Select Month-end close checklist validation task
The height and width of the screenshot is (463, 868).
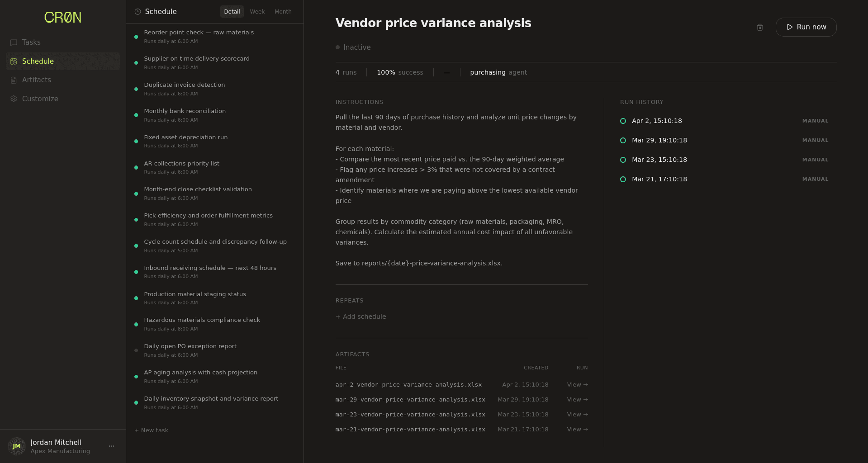tap(215, 194)
